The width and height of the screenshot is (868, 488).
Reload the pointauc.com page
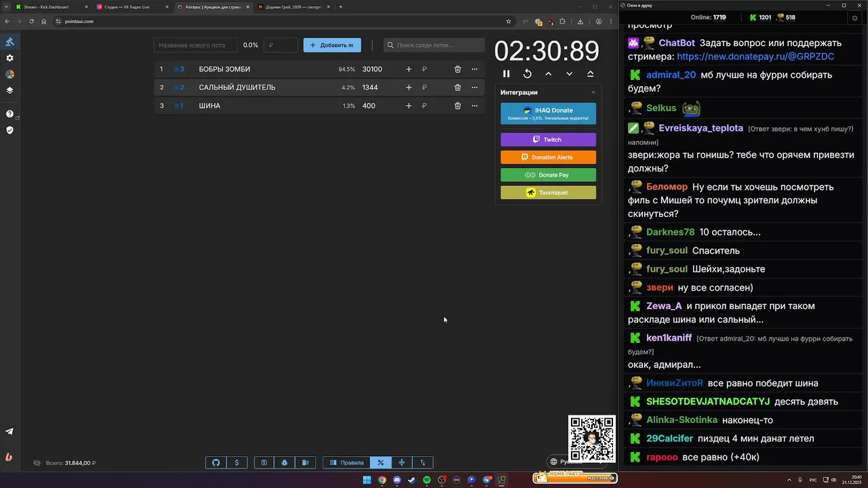[31, 21]
